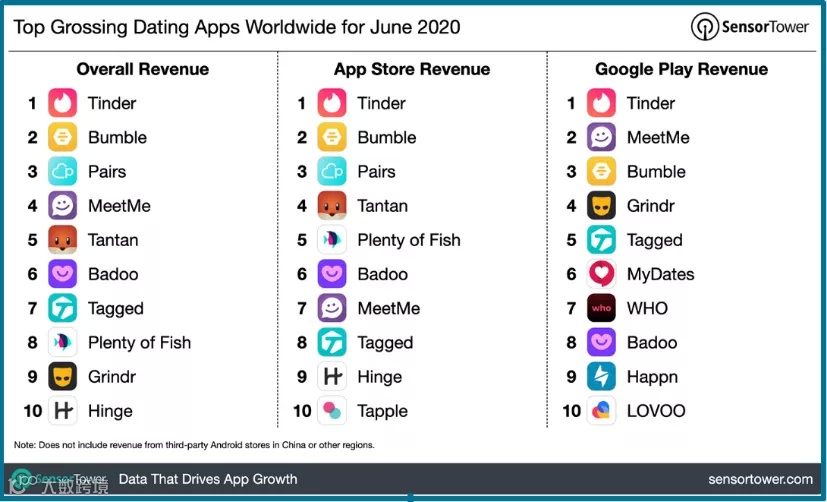The height and width of the screenshot is (502, 827).
Task: Click the Bumble icon under Google Play Revenue
Action: [x=601, y=171]
